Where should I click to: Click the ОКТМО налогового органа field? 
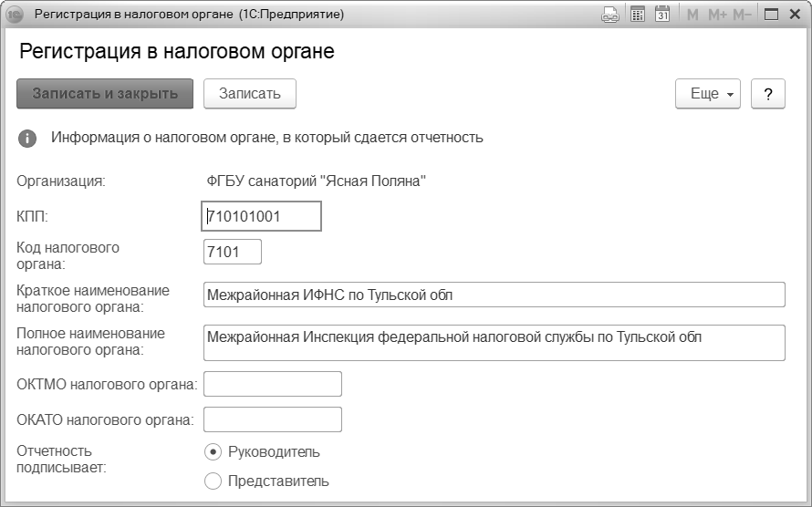click(x=273, y=384)
